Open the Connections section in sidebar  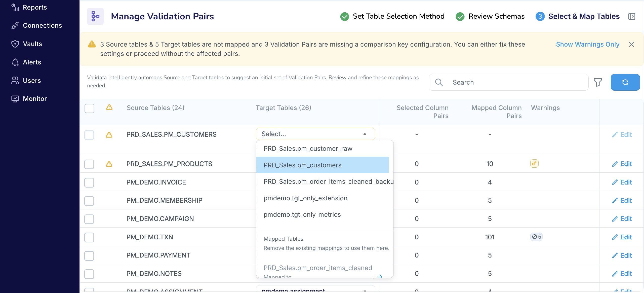click(42, 25)
